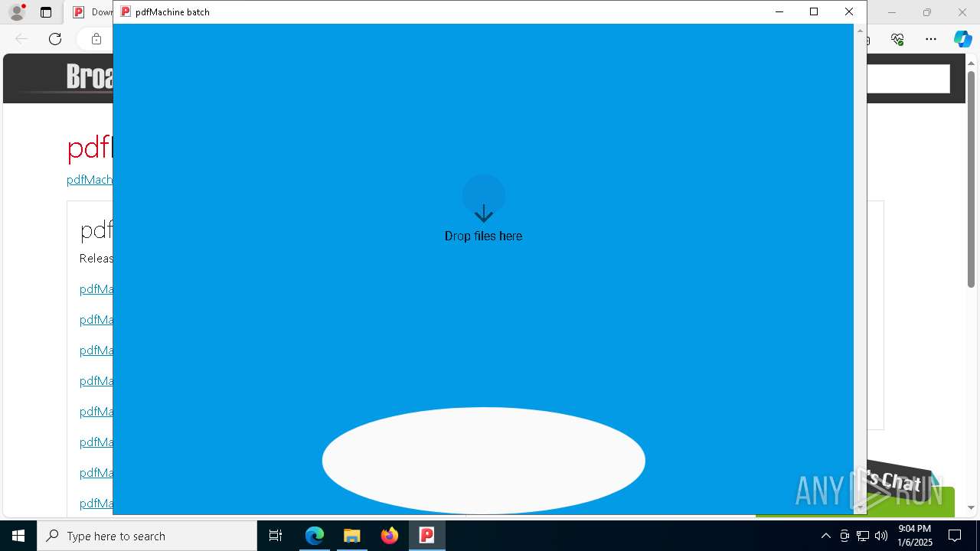
Task: Click the network tray icon
Action: 863,536
